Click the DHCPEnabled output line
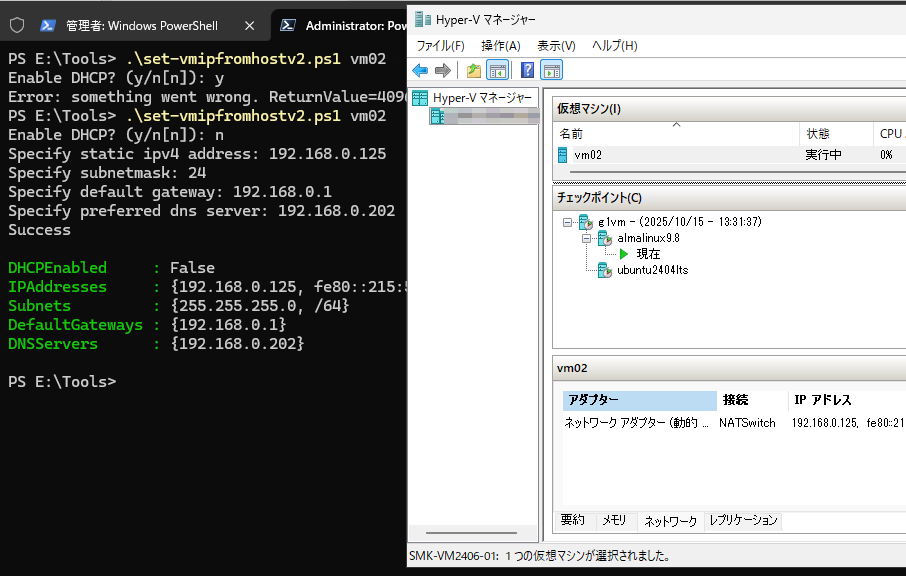This screenshot has width=906, height=576. [112, 268]
